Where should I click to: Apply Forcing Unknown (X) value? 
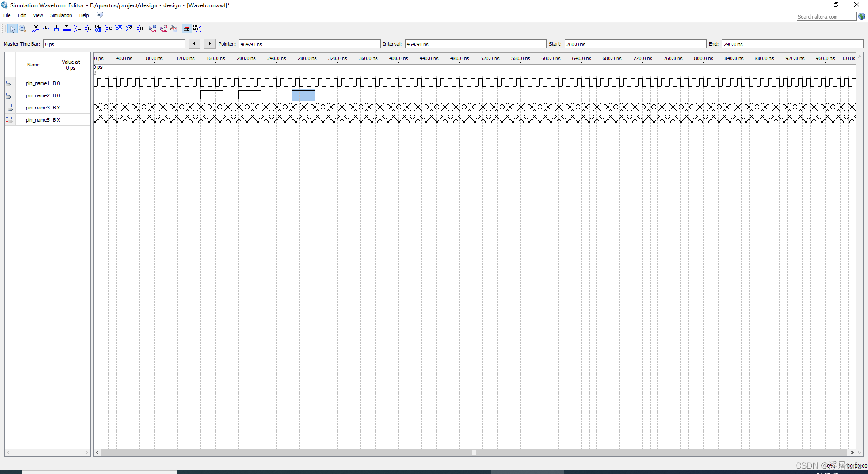click(x=36, y=28)
